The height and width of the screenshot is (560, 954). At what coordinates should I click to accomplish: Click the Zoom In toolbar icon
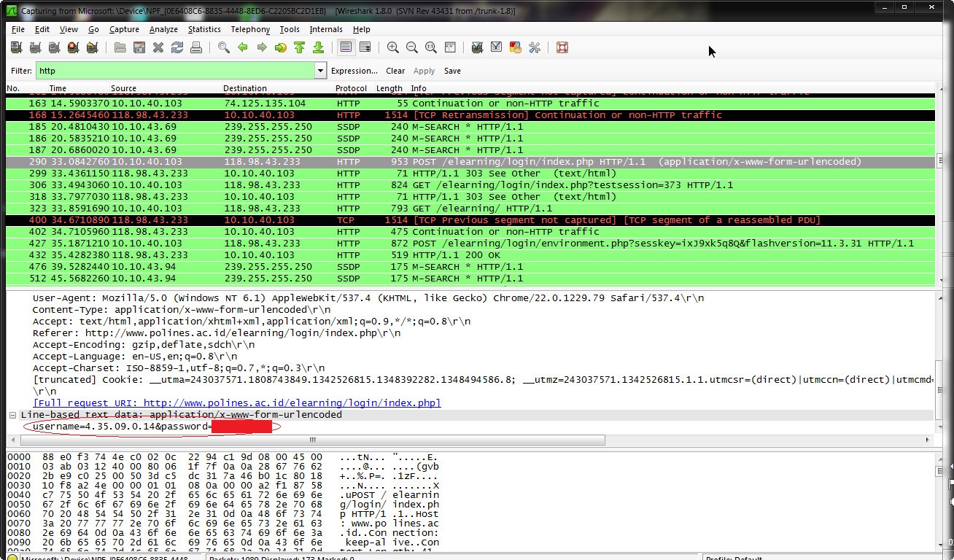click(x=393, y=47)
